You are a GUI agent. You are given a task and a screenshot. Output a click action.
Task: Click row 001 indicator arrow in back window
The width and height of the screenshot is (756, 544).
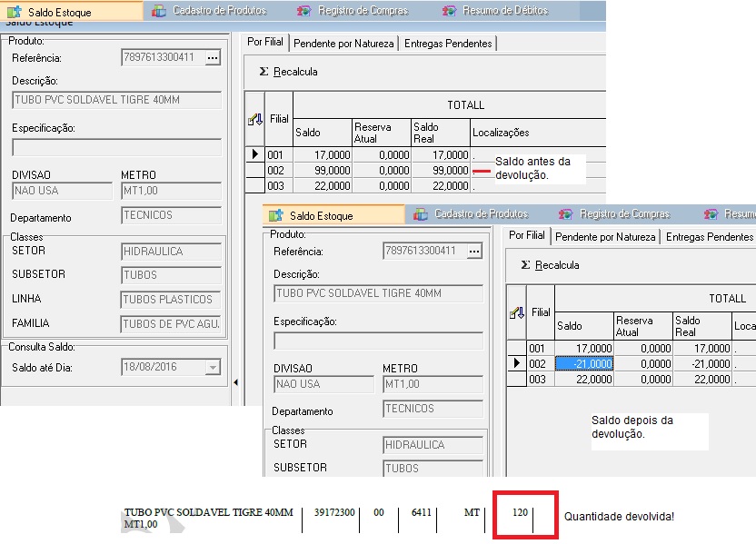tap(255, 154)
